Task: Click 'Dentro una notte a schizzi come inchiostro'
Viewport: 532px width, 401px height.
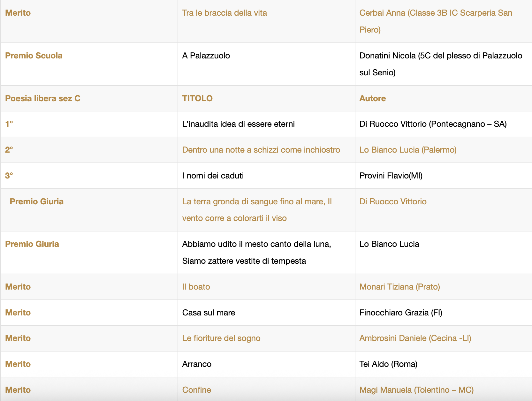Action: point(261,150)
